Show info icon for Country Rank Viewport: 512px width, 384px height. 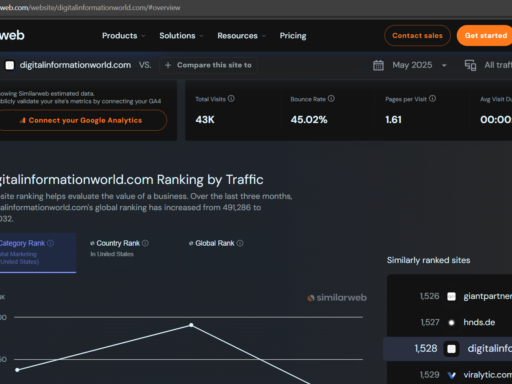[x=145, y=243]
